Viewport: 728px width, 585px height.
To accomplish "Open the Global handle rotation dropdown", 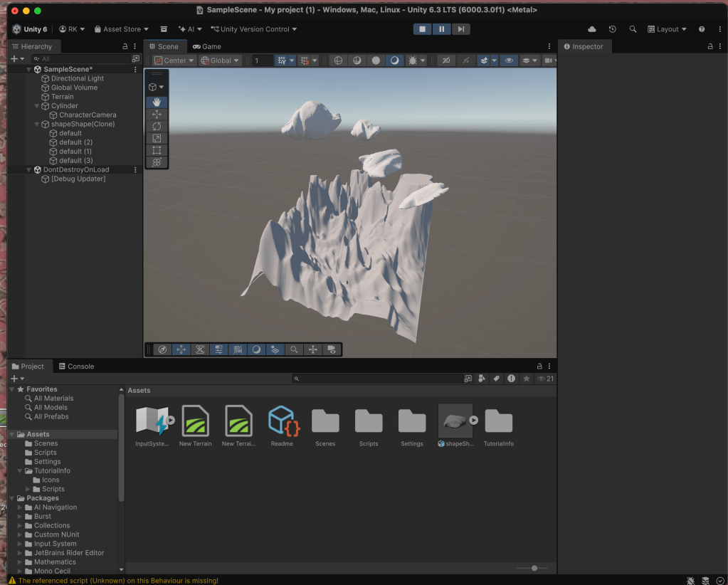I will [x=220, y=60].
